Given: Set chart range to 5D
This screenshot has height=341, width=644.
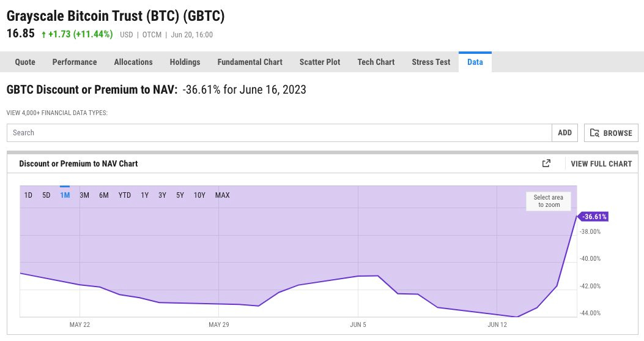Looking at the screenshot, I should (46, 195).
